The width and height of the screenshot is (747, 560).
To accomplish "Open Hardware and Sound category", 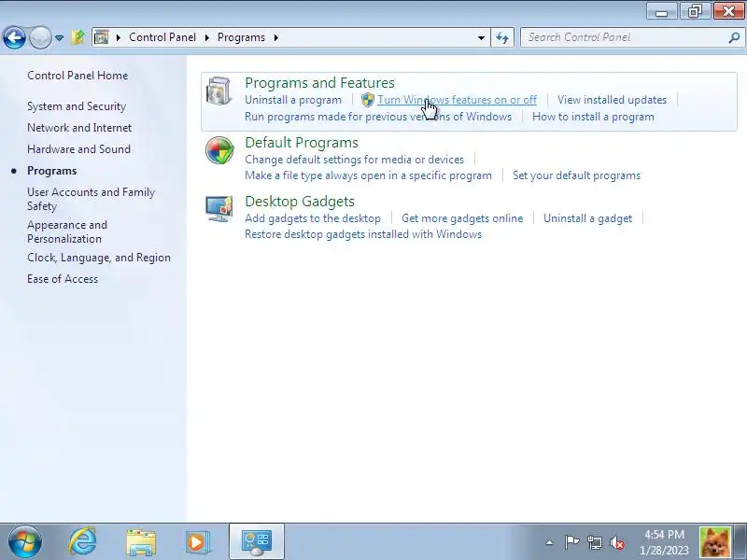I will pos(78,149).
